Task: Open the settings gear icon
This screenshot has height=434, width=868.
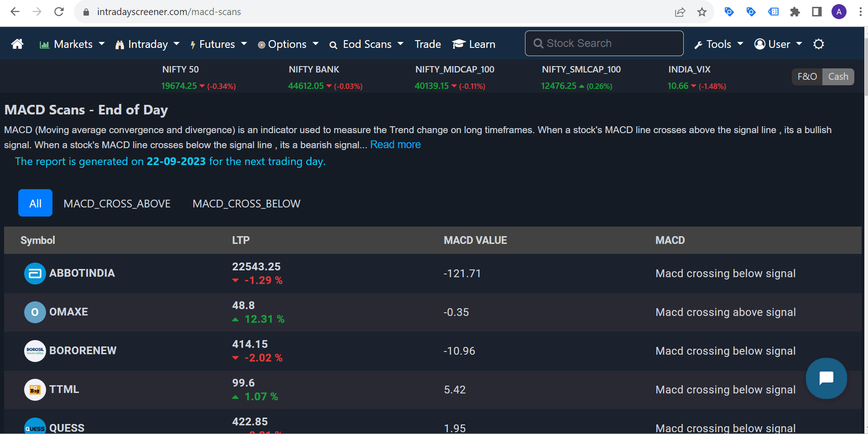Action: pos(818,44)
